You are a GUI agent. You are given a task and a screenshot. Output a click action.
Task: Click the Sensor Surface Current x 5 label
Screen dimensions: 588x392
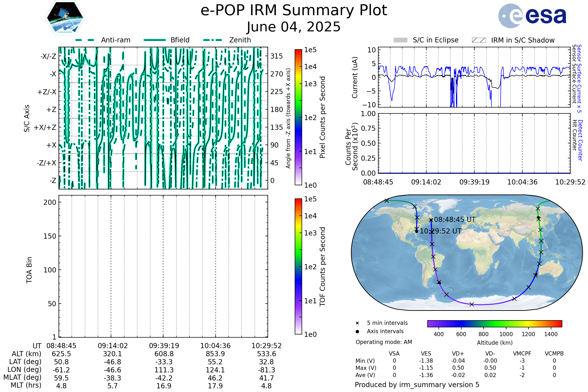[x=579, y=78]
